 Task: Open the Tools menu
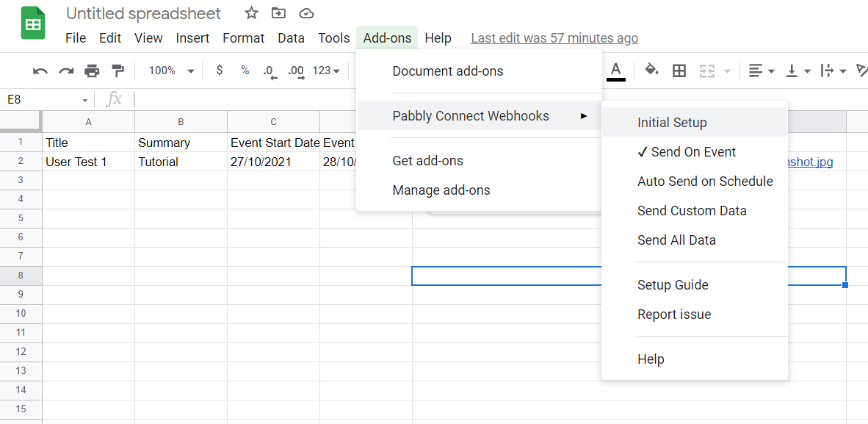[x=334, y=38]
